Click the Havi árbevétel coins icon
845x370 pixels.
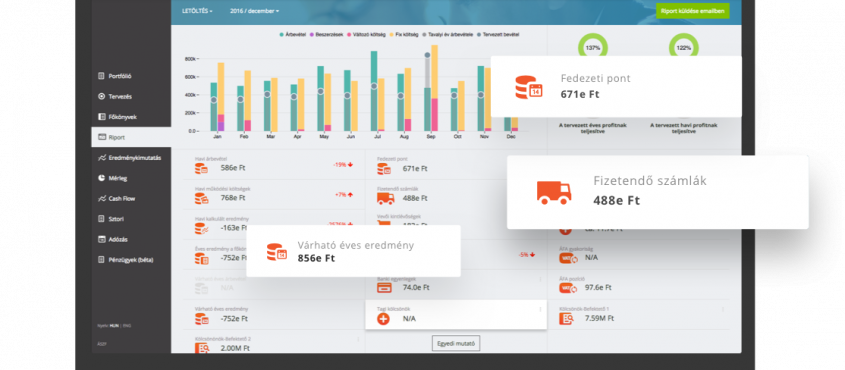pyautogui.click(x=202, y=169)
